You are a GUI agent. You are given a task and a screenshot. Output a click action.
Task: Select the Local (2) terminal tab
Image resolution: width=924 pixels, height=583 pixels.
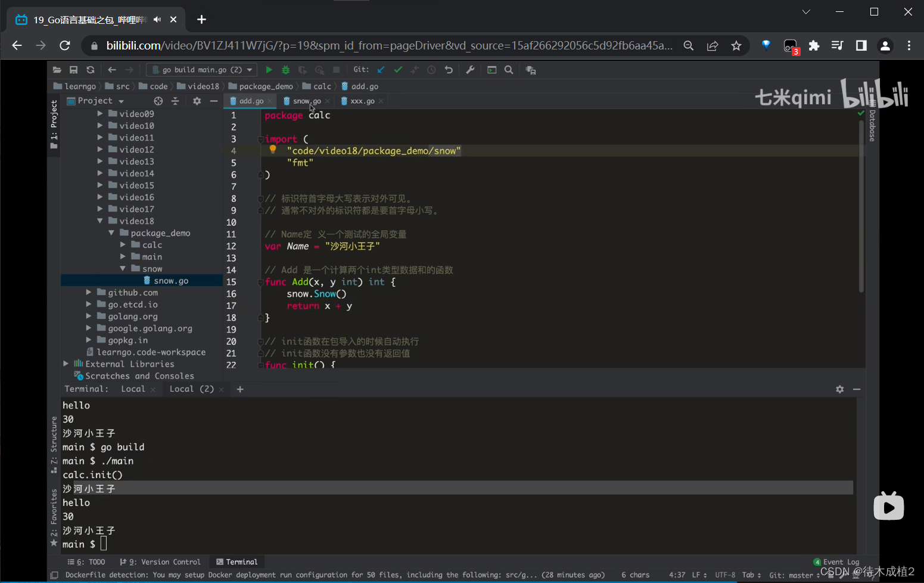(x=192, y=389)
